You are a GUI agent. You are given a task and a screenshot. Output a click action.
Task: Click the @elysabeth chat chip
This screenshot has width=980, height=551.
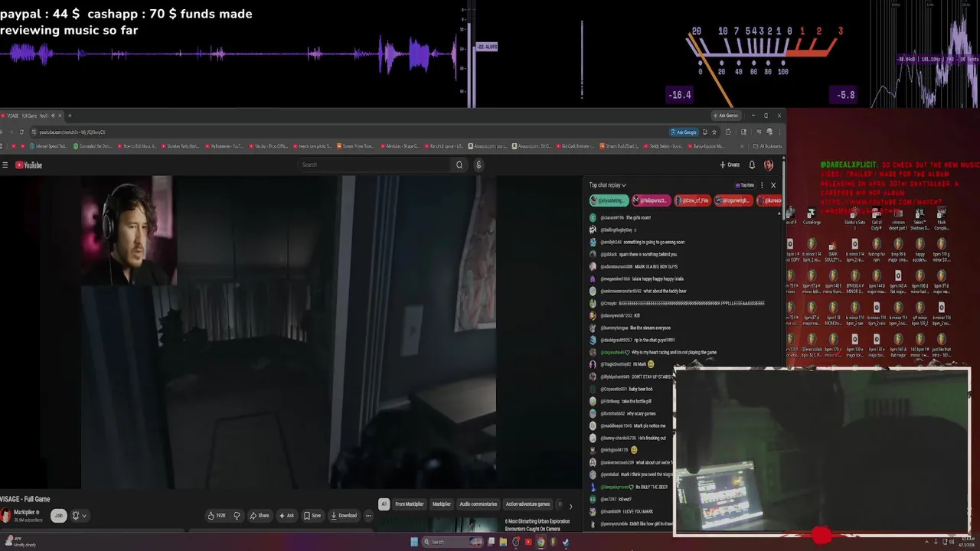click(609, 201)
